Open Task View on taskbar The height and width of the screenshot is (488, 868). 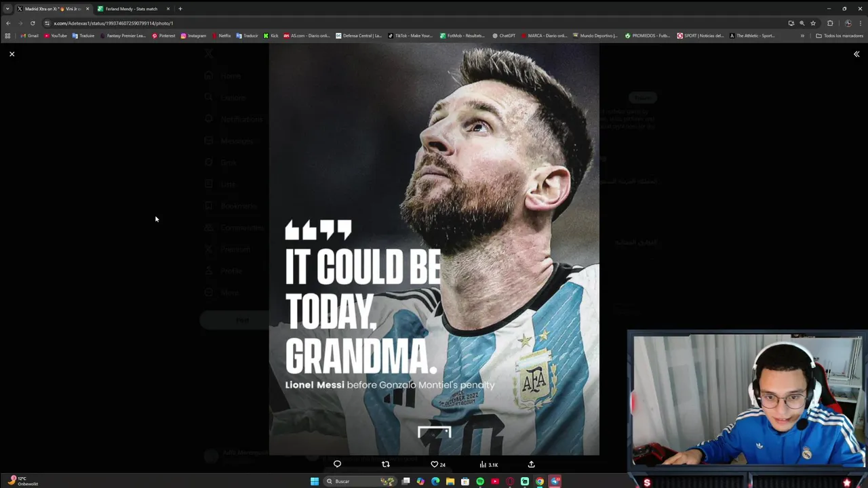[406, 481]
